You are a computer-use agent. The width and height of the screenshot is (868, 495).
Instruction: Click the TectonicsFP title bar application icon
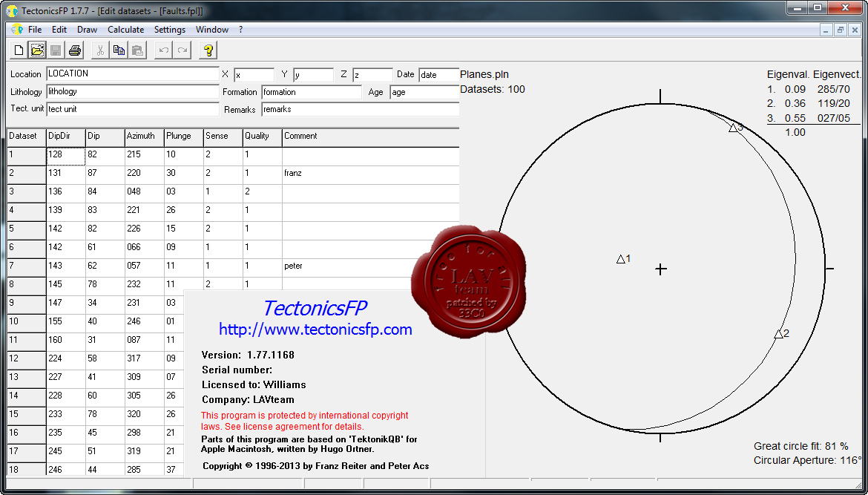(12, 10)
